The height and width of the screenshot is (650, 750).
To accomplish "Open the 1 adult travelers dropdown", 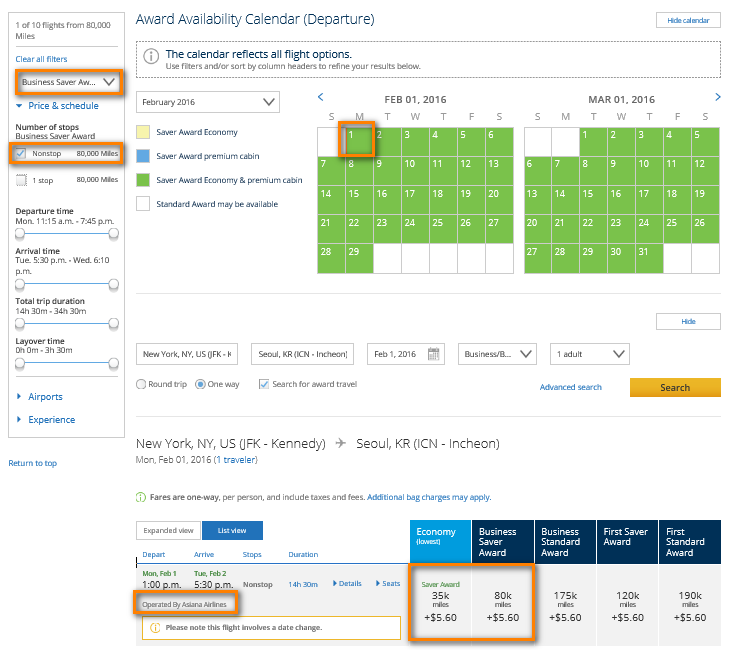I will pos(589,355).
